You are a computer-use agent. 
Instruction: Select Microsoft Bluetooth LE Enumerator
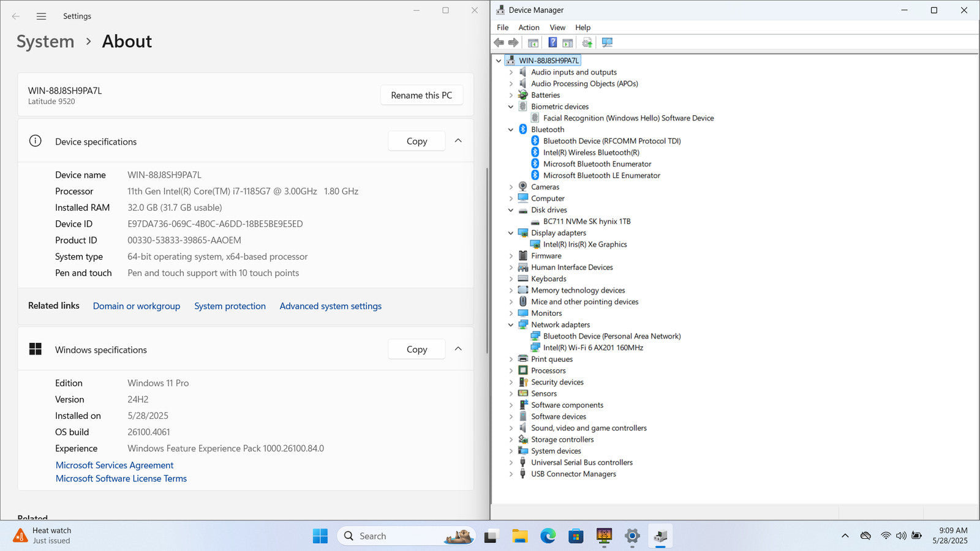click(x=601, y=176)
